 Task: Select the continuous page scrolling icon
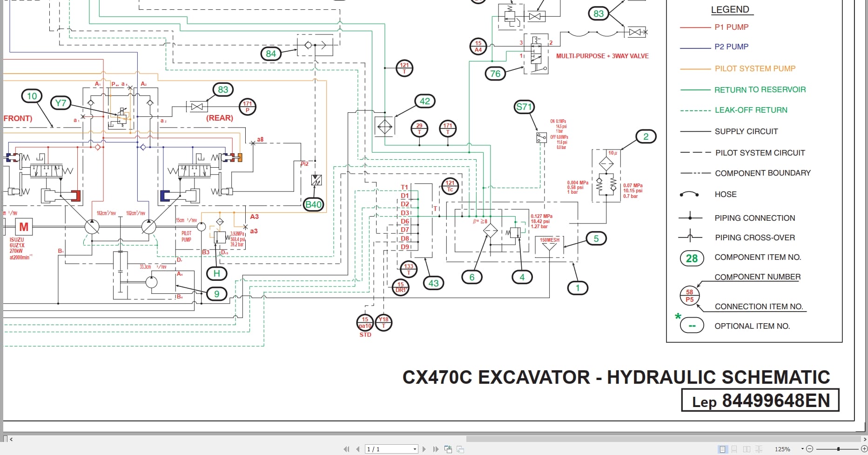tap(734, 448)
